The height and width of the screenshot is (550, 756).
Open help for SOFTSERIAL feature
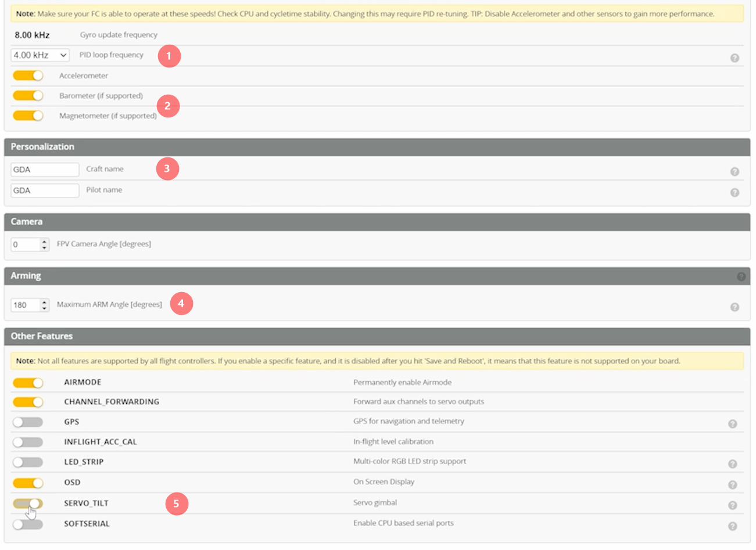[732, 526]
